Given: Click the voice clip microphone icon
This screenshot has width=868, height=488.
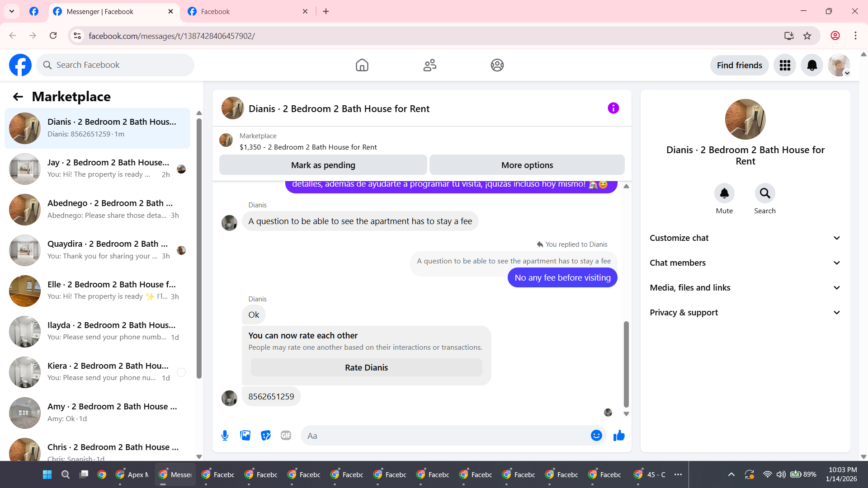Looking at the screenshot, I should tap(225, 435).
